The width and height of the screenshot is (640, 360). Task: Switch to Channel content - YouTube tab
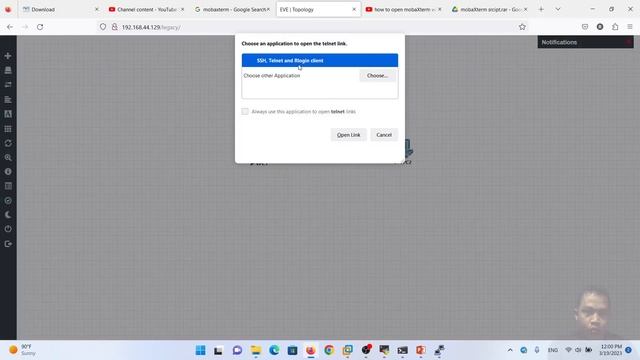[147, 9]
